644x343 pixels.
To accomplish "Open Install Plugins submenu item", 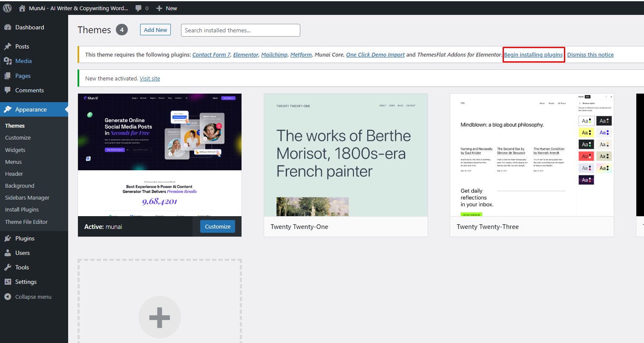I will click(22, 209).
